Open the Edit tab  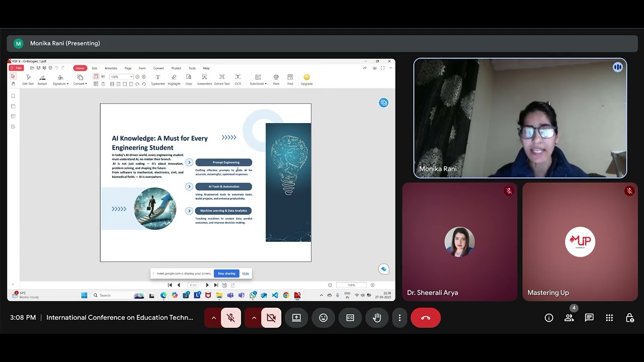point(94,68)
